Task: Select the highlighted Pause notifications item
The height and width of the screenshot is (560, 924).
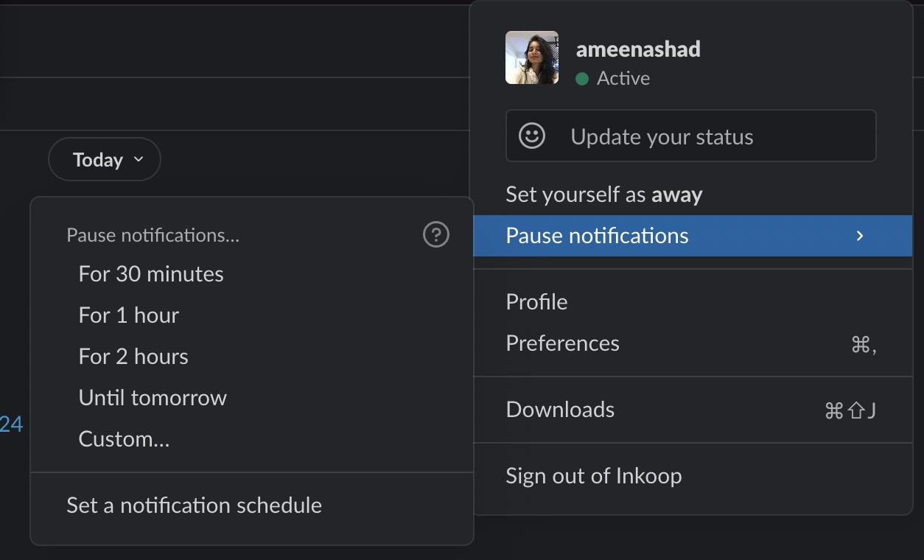Action: 693,236
